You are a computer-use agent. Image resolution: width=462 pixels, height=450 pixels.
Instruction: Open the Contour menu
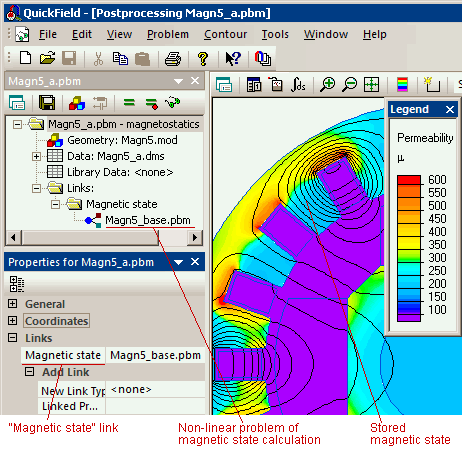tap(225, 34)
